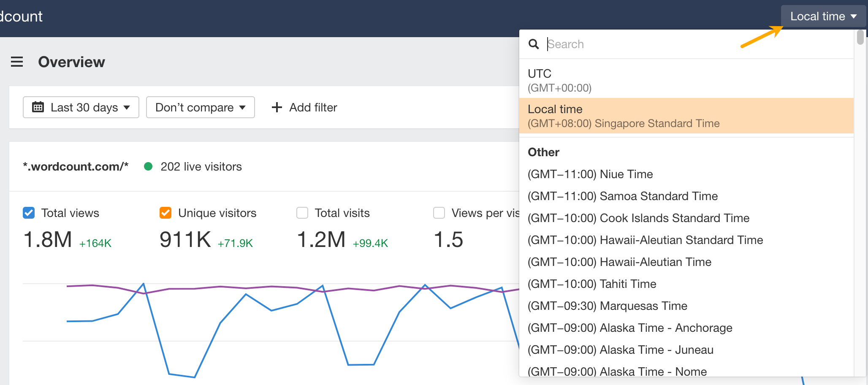This screenshot has height=385, width=868.
Task: Click the Add filter button
Action: pyautogui.click(x=305, y=107)
